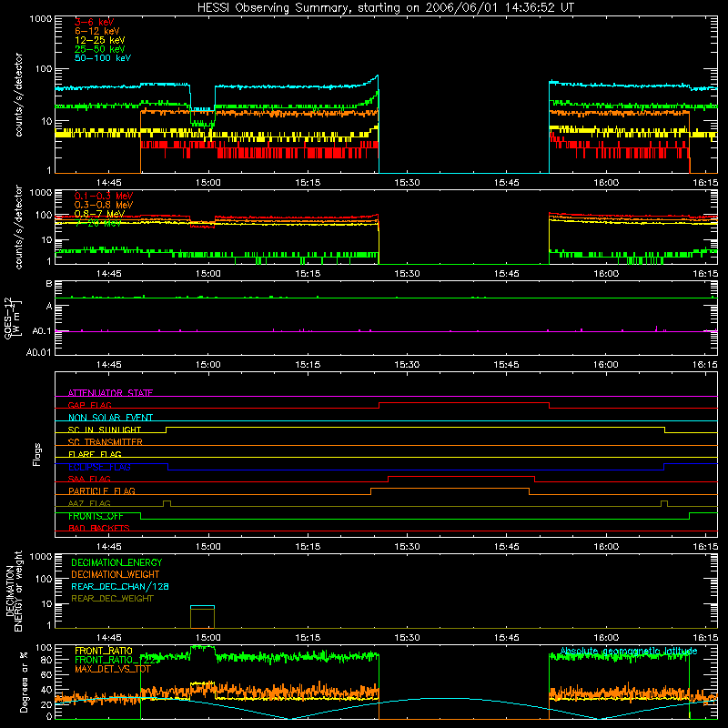
Task: Click the raised particle flag segment
Action: [x=450, y=489]
